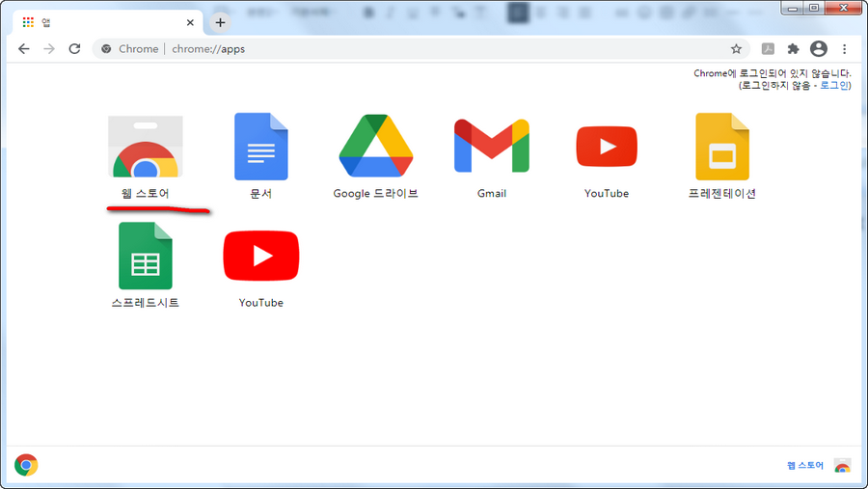Minimize the Chrome window

[793, 8]
